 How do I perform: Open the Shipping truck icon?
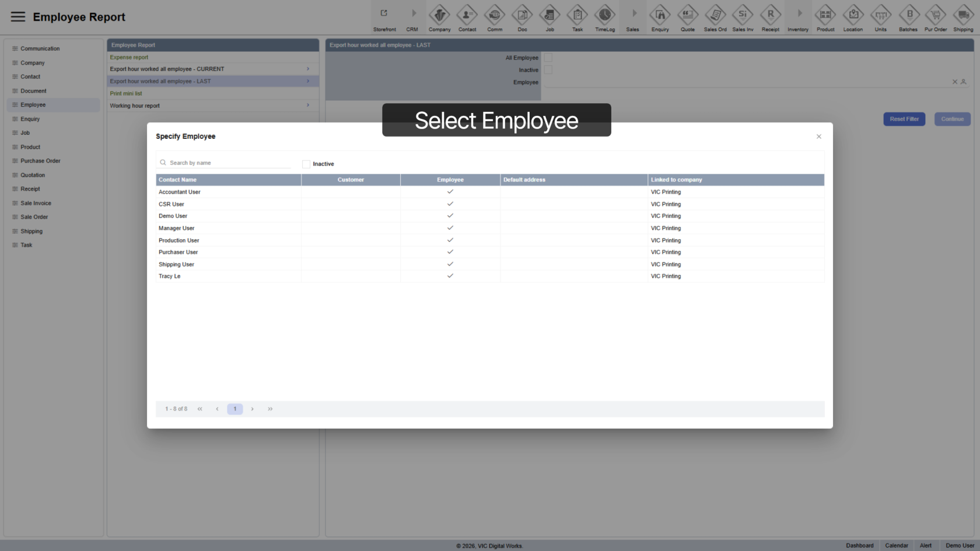963,15
